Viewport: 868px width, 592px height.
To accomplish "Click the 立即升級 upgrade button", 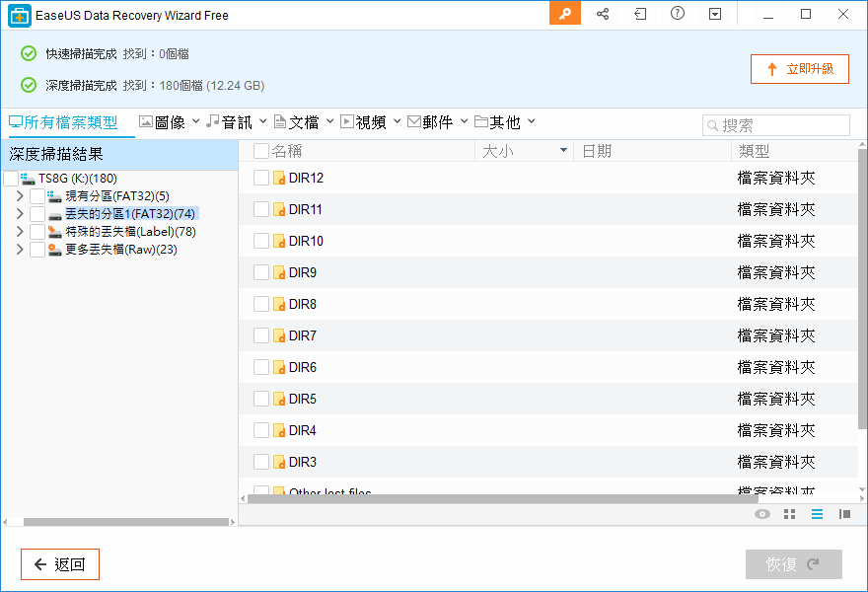I will (800, 69).
